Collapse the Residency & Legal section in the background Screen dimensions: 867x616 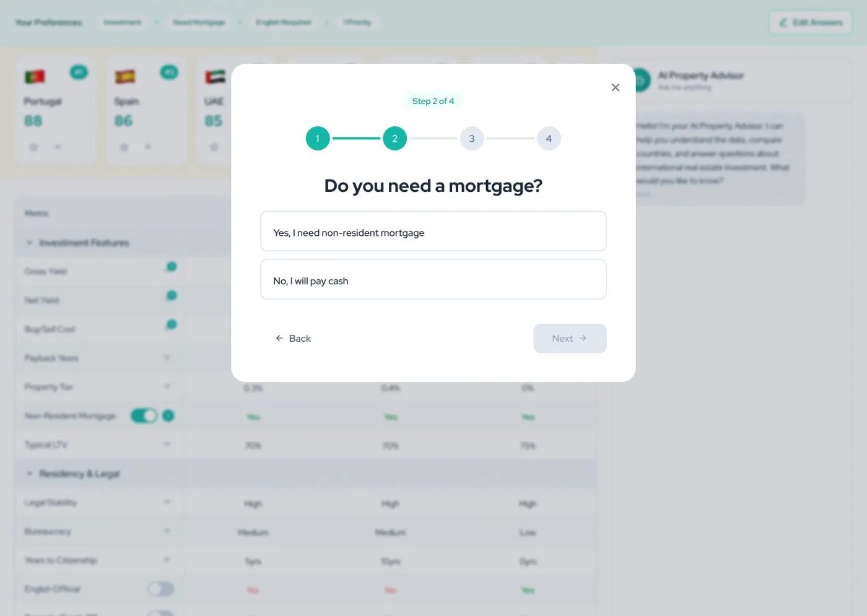tap(30, 474)
